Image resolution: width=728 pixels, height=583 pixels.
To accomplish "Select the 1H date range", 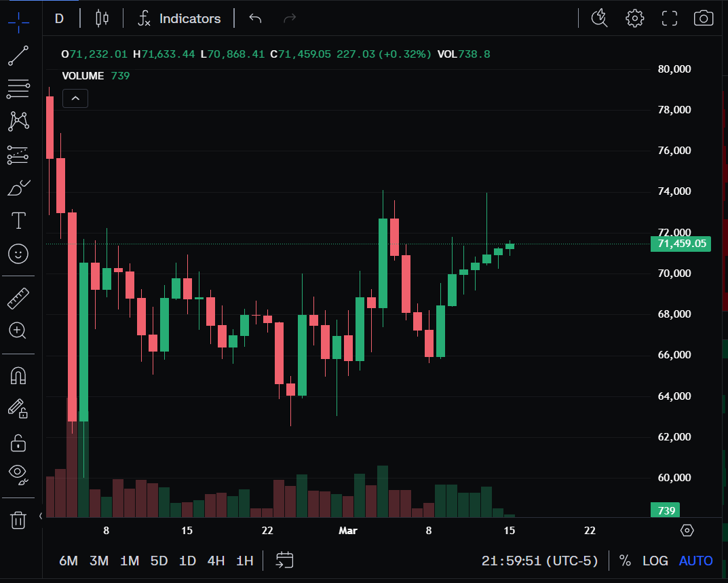I will [245, 561].
